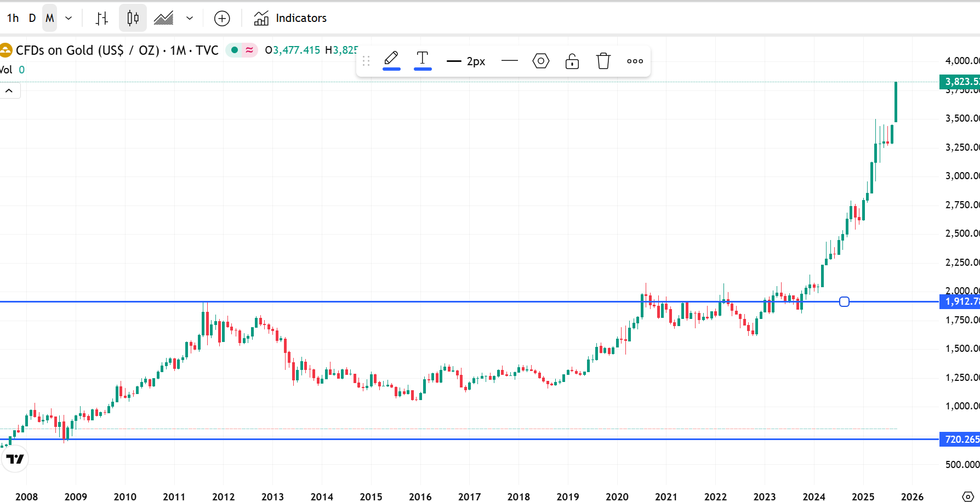
Task: Switch to candles chart style
Action: (x=133, y=18)
